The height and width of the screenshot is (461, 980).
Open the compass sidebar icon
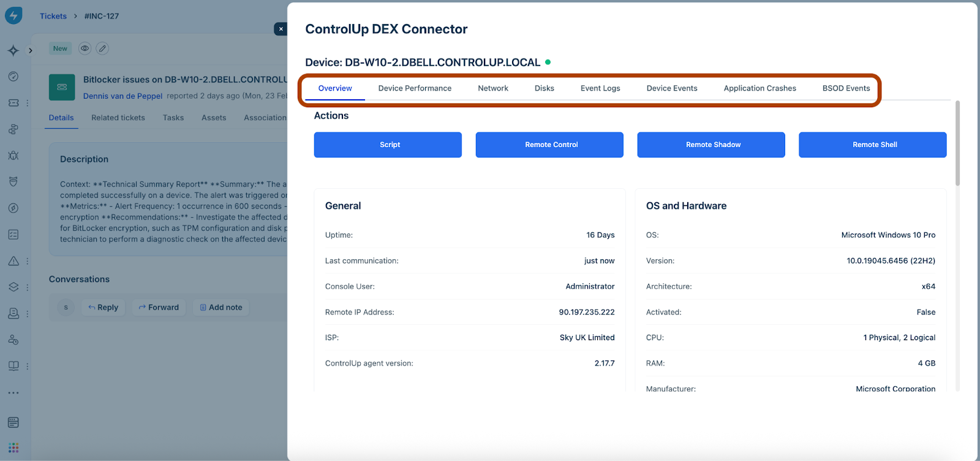coord(13,208)
